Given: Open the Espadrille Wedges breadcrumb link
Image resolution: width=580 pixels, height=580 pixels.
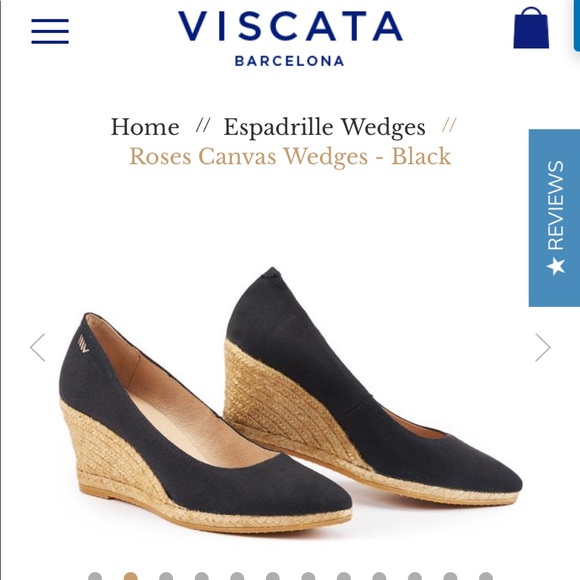Looking at the screenshot, I should tap(324, 127).
